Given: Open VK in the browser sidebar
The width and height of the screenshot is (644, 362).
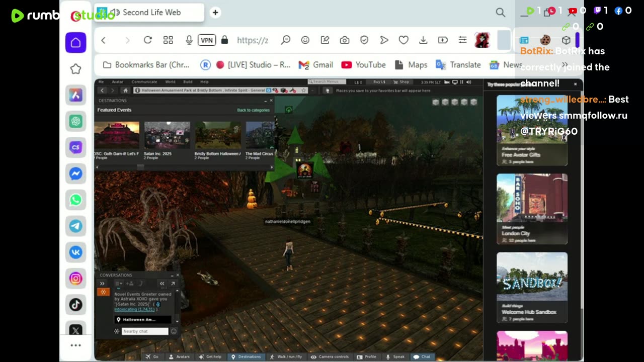Looking at the screenshot, I should tap(75, 252).
